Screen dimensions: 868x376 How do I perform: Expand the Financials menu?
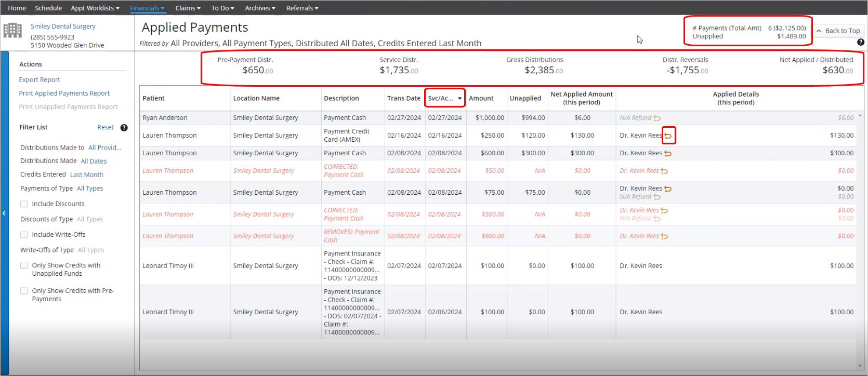147,8
